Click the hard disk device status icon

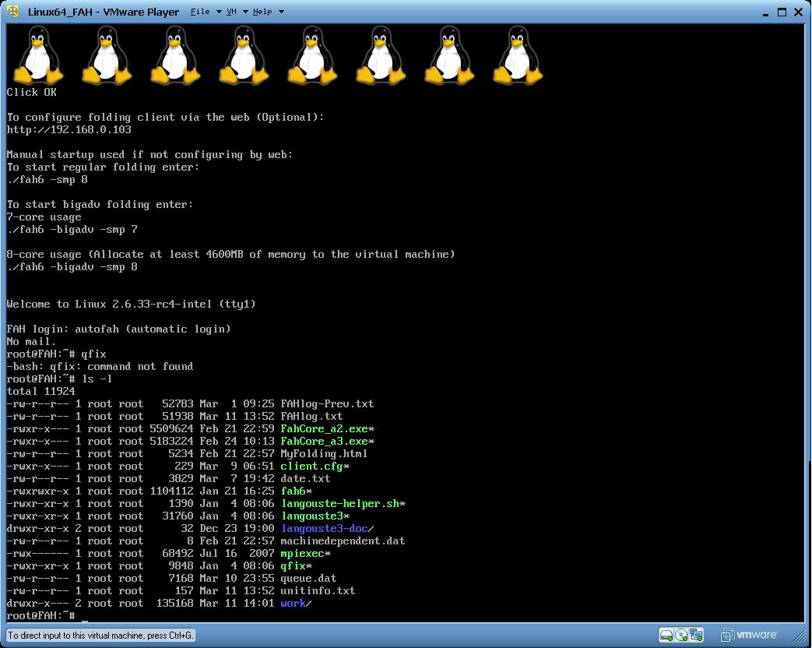tap(666, 635)
